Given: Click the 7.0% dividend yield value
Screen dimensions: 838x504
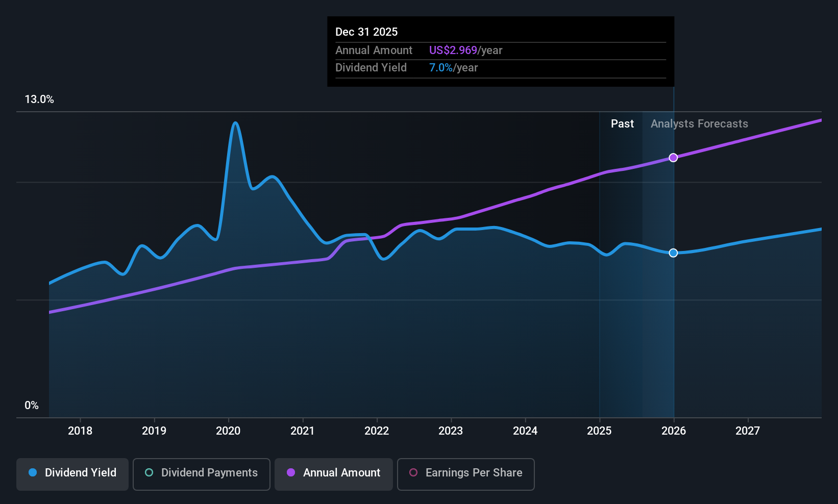Looking at the screenshot, I should (441, 68).
